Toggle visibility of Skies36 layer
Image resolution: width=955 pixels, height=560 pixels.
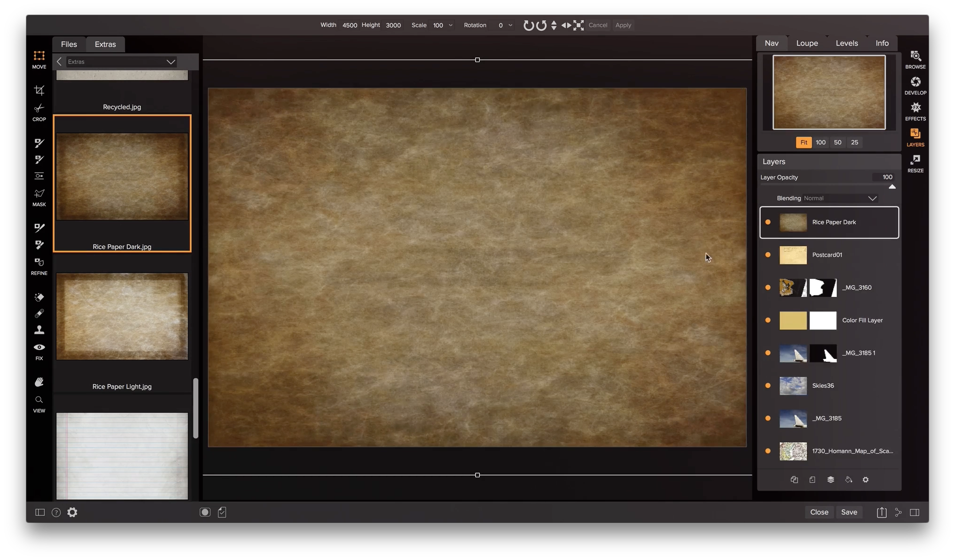tap(768, 386)
